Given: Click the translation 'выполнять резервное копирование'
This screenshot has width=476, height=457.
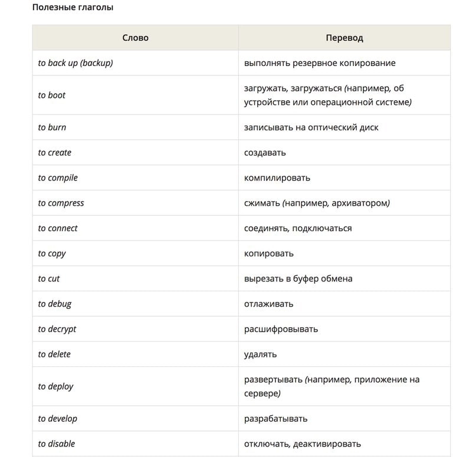Looking at the screenshot, I should tap(320, 63).
